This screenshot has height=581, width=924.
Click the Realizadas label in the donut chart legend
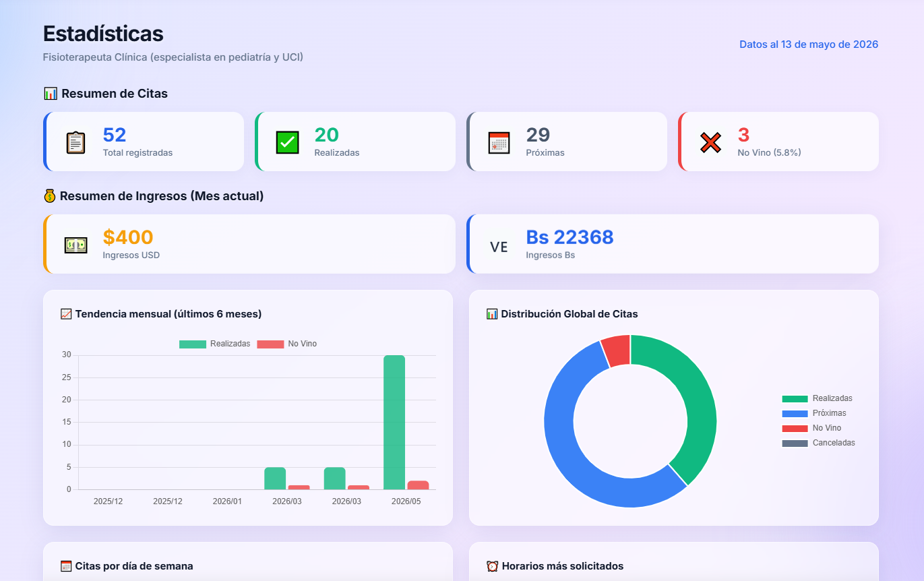coord(832,398)
